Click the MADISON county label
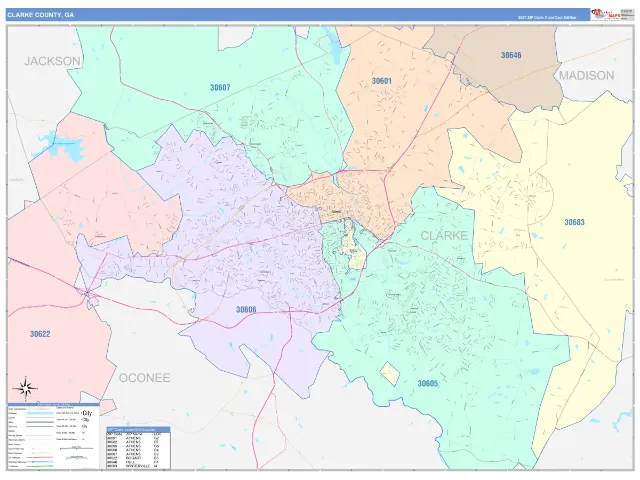Image resolution: width=640 pixels, height=480 pixels. tap(586, 76)
